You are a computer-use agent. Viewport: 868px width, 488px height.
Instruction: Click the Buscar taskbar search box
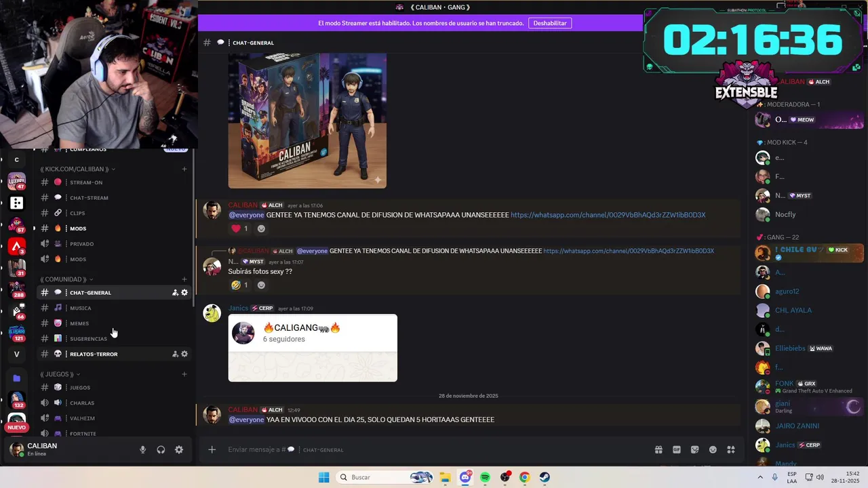pyautogui.click(x=385, y=477)
